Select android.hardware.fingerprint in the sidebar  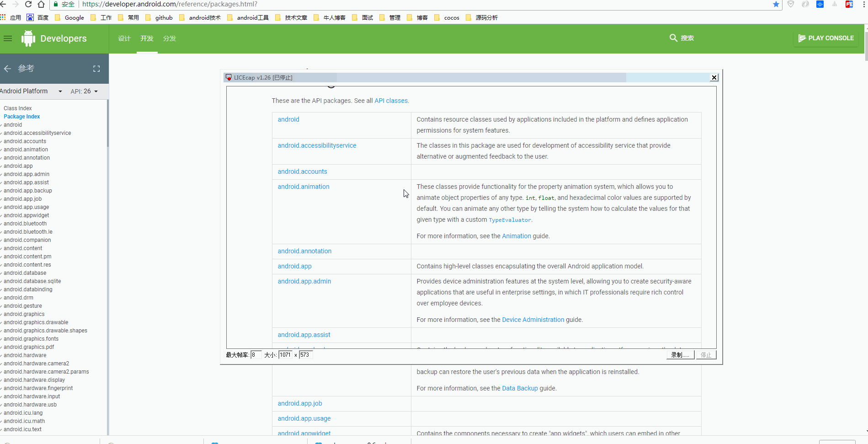38,388
